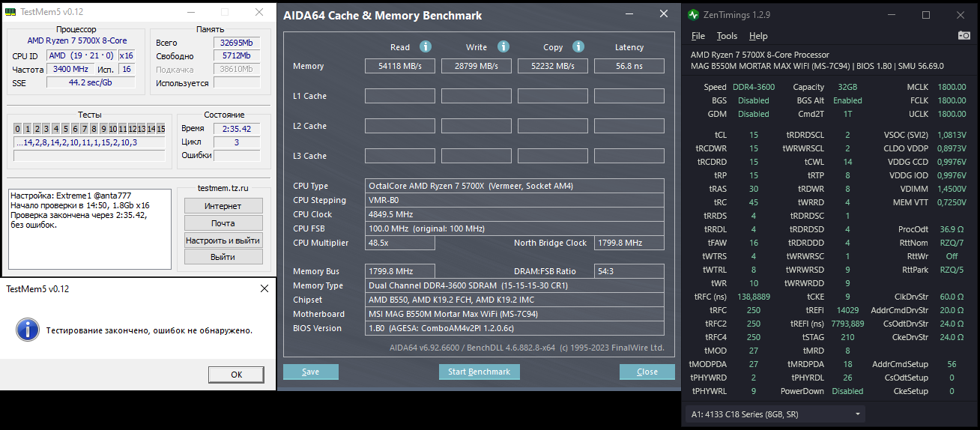Click the Close button in AIDA64
The width and height of the screenshot is (980, 430).
point(647,372)
